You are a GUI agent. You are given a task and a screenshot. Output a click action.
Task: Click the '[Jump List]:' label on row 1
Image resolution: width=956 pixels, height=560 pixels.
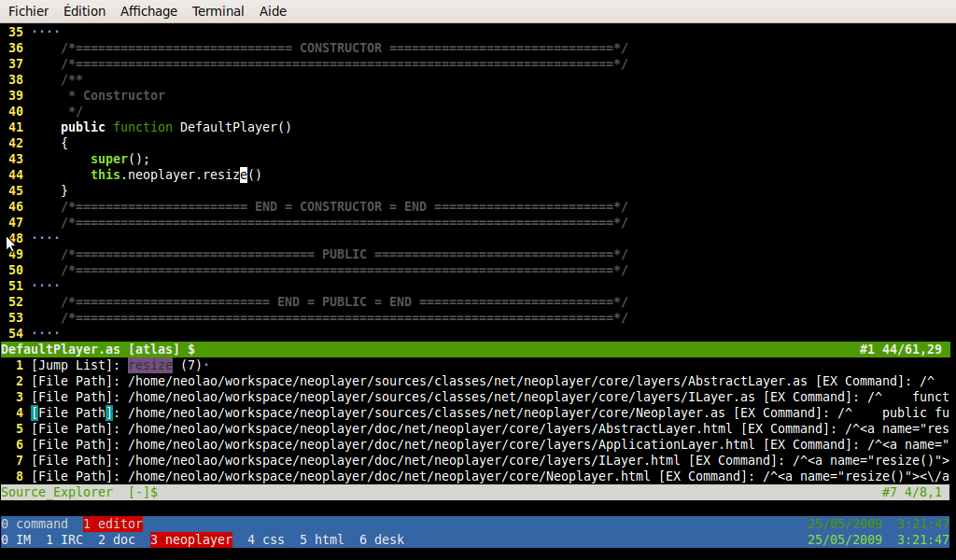[x=76, y=366]
